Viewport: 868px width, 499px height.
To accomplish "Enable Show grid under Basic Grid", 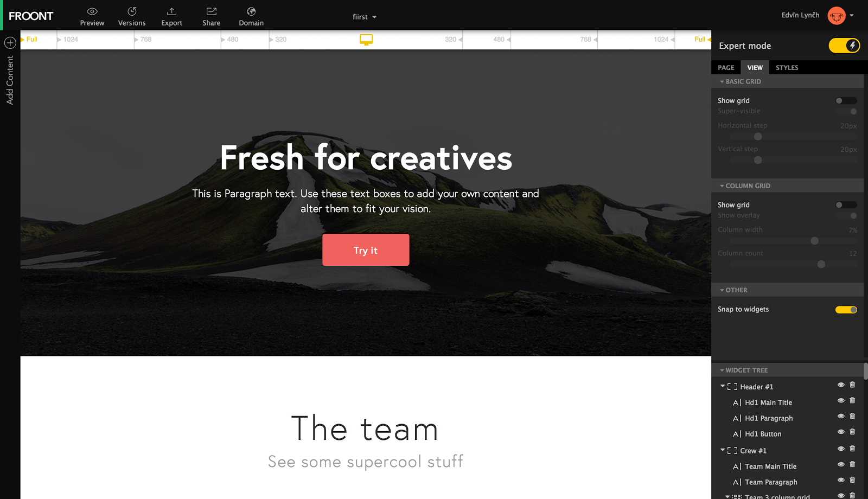I will (x=846, y=101).
